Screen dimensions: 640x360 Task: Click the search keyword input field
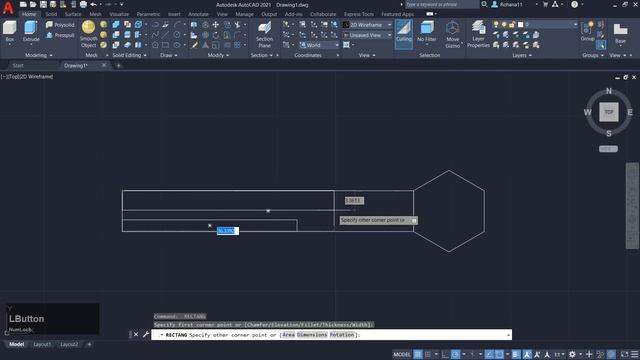[442, 4]
